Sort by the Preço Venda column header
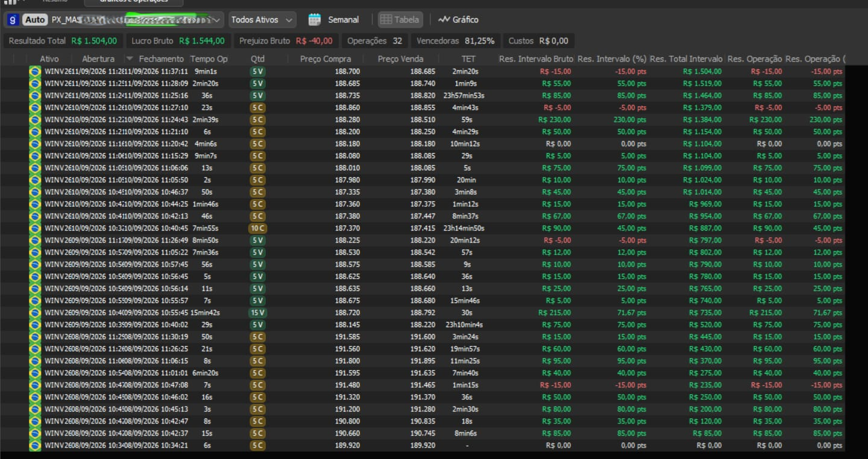This screenshot has height=459, width=868. coord(400,59)
